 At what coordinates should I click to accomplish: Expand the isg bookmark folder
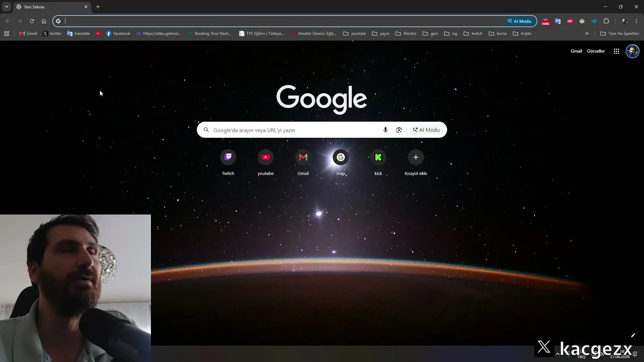450,34
